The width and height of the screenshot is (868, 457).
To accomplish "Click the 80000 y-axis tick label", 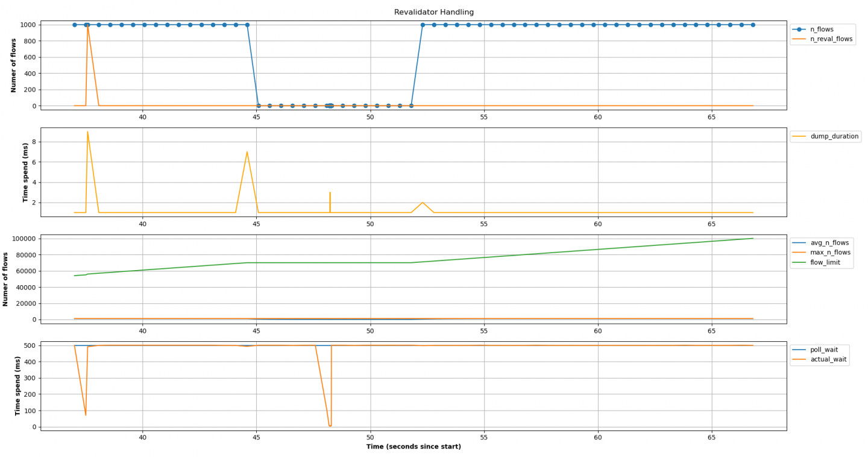I will pyautogui.click(x=27, y=255).
